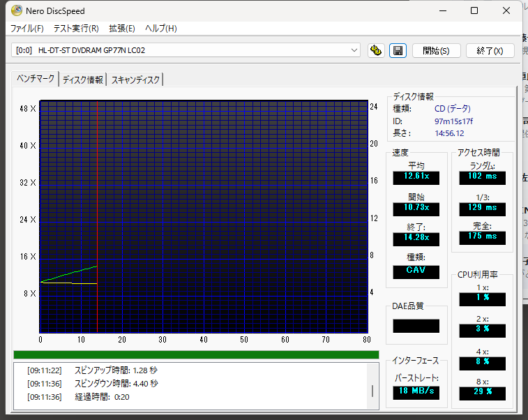This screenshot has width=528, height=420.
Task: Click the yellow rotation speed line
Action: pyautogui.click(x=68, y=283)
